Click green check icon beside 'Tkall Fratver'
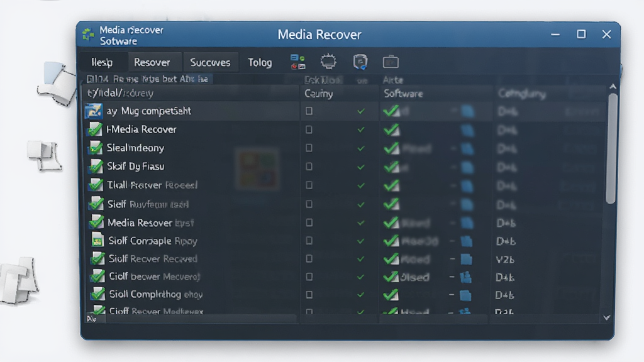Screen dimensions: 644x362 96,185
